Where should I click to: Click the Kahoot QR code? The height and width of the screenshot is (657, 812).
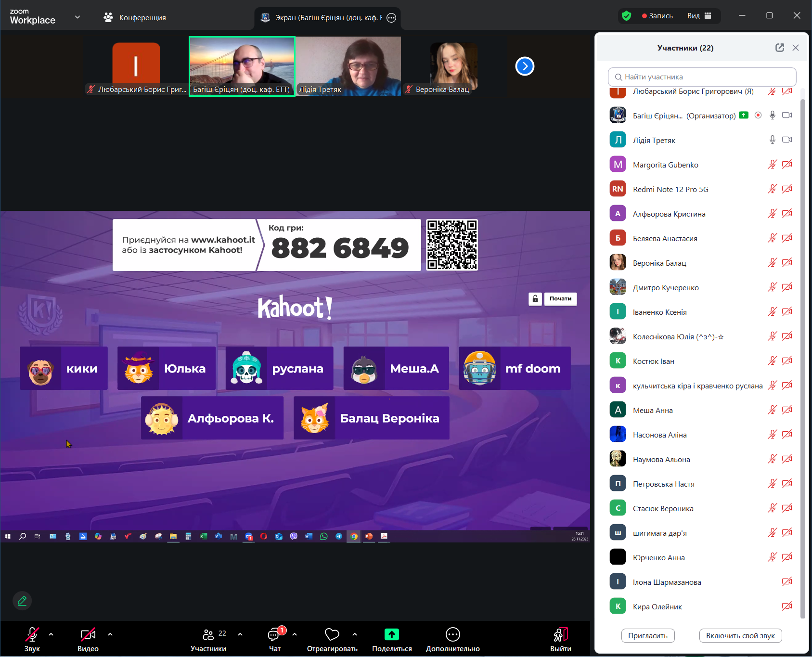point(452,245)
